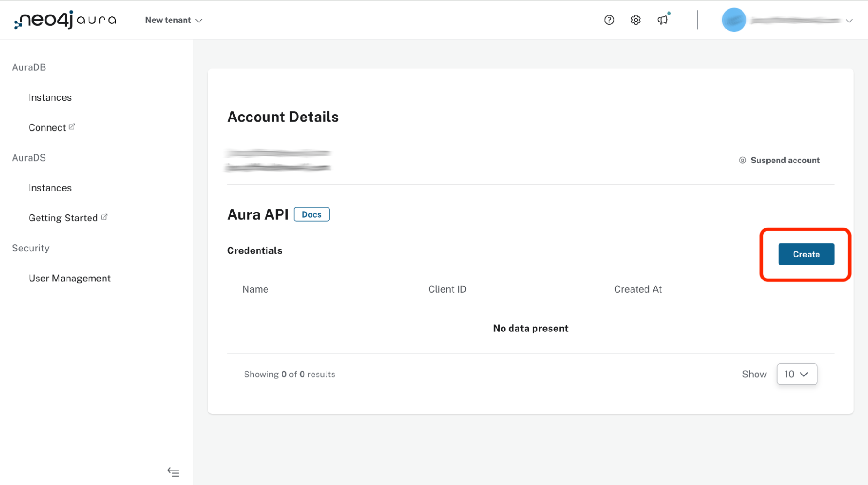
Task: Click the external link icon beside Connect
Action: click(72, 126)
